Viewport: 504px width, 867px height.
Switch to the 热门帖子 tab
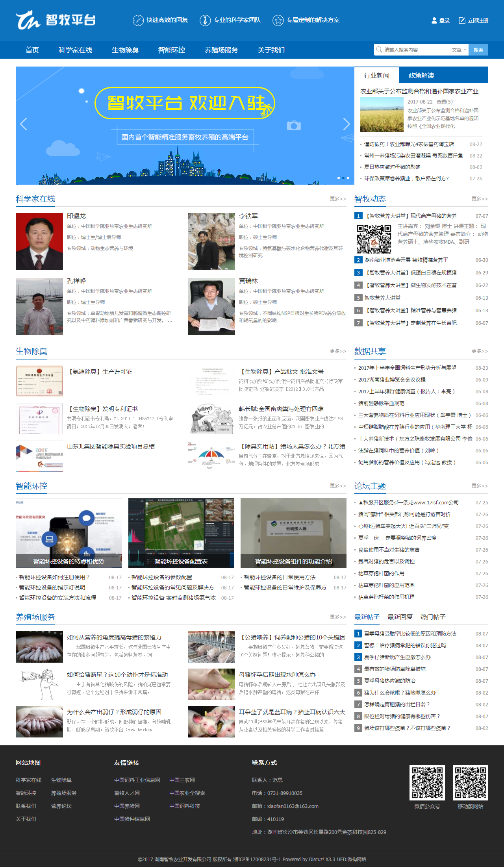(433, 617)
